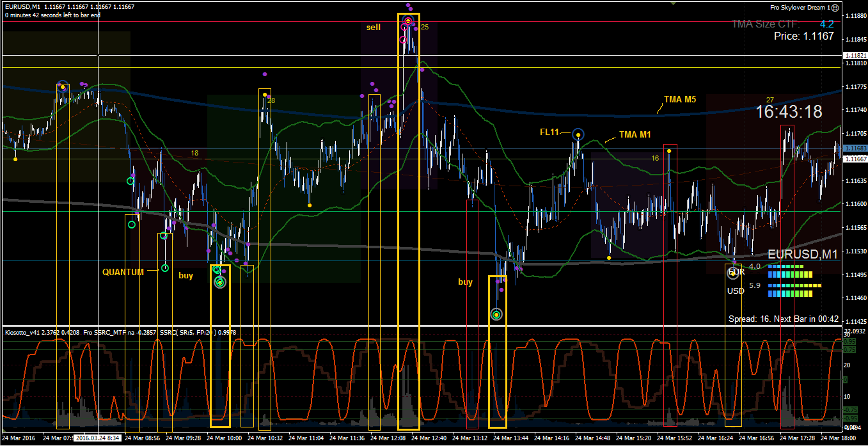Click price axis label 1.11600
Screen dimensions: 868x446
click(x=856, y=204)
